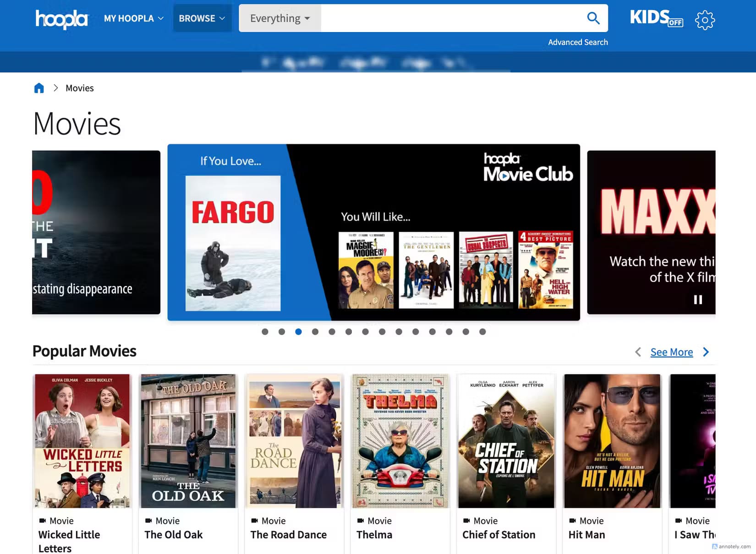Click the Popular Movies heading
The width and height of the screenshot is (756, 554).
(x=84, y=351)
